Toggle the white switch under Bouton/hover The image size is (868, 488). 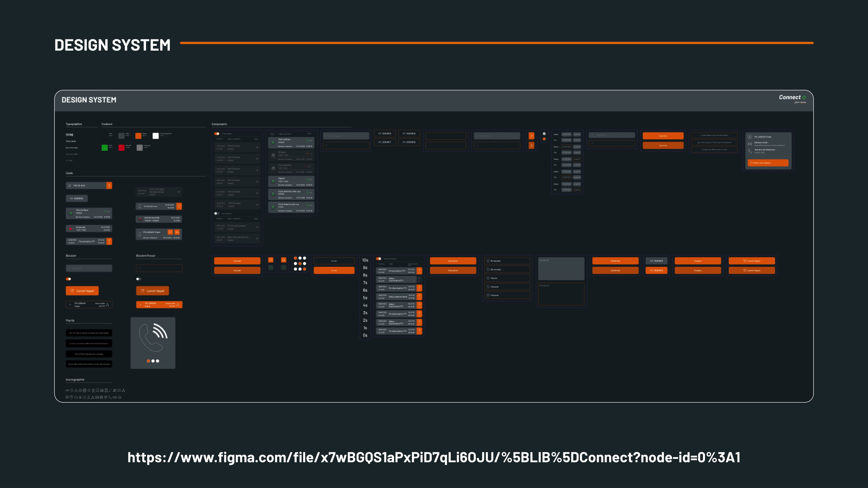click(139, 279)
